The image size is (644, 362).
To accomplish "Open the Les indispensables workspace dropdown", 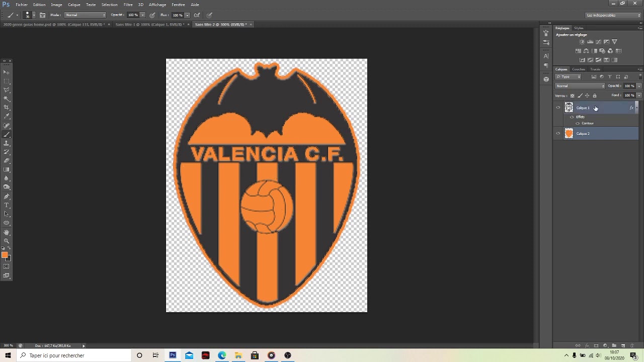I will pyautogui.click(x=614, y=15).
